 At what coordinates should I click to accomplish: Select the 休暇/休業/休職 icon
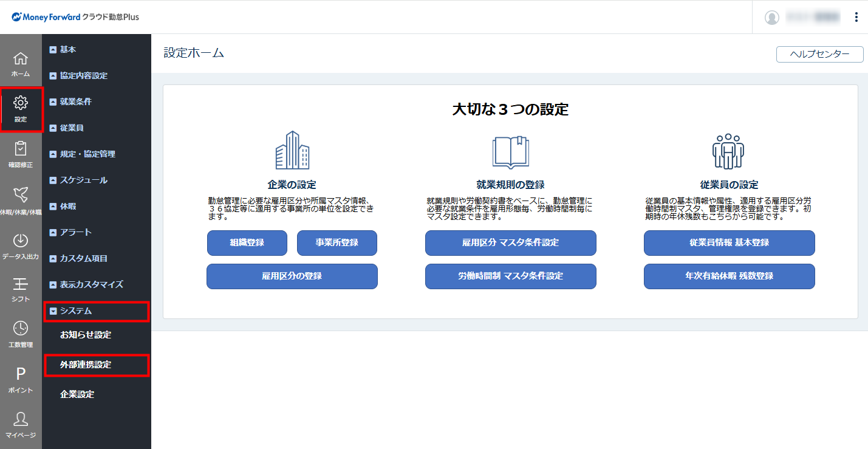pyautogui.click(x=21, y=195)
